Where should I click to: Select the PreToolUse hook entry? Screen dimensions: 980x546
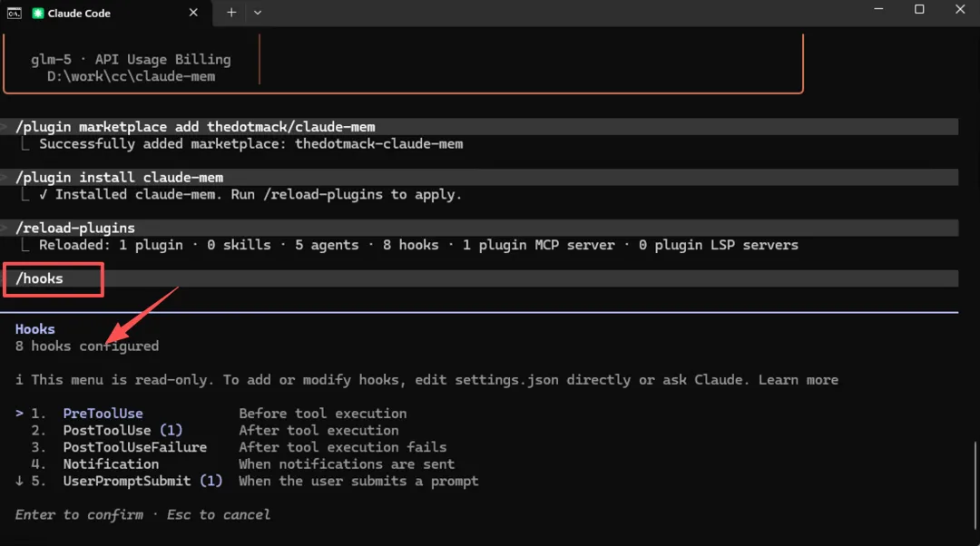(x=103, y=414)
